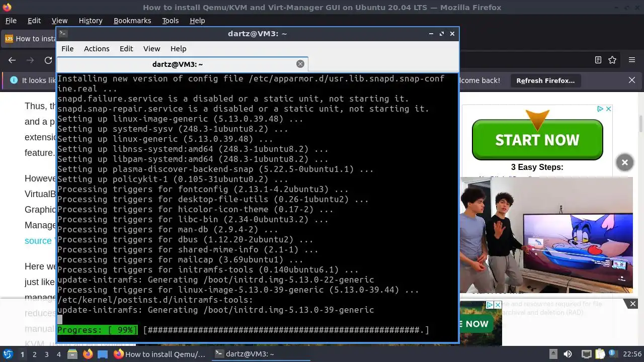Viewport: 644px width, 362px height.
Task: Switch to workspace 4
Action: (x=58, y=354)
